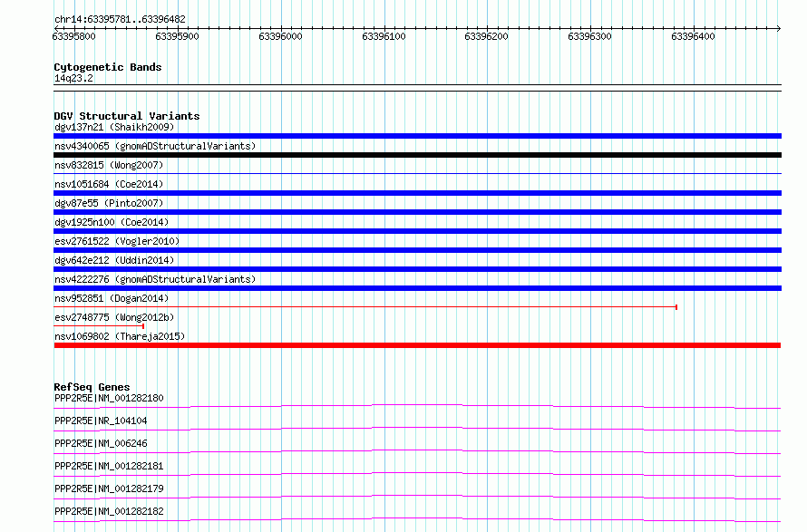807x532 pixels.
Task: Open variant nsv4340065 (gnomADStructuralVariants) label
Action: point(155,146)
